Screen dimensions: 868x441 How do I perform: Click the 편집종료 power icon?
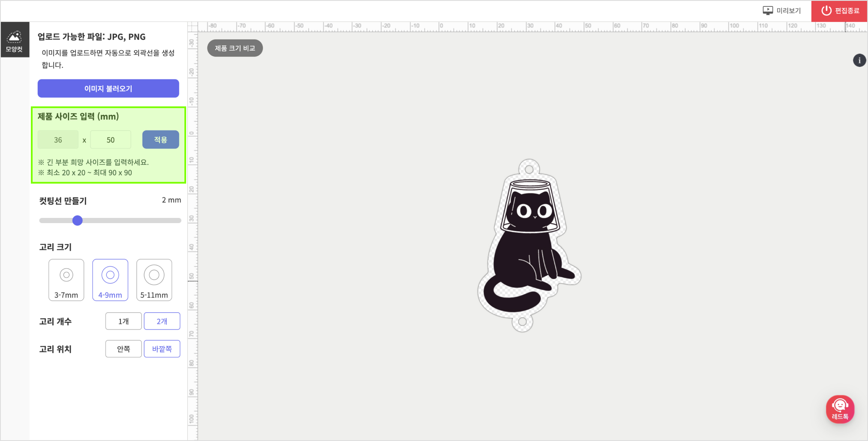pos(826,11)
